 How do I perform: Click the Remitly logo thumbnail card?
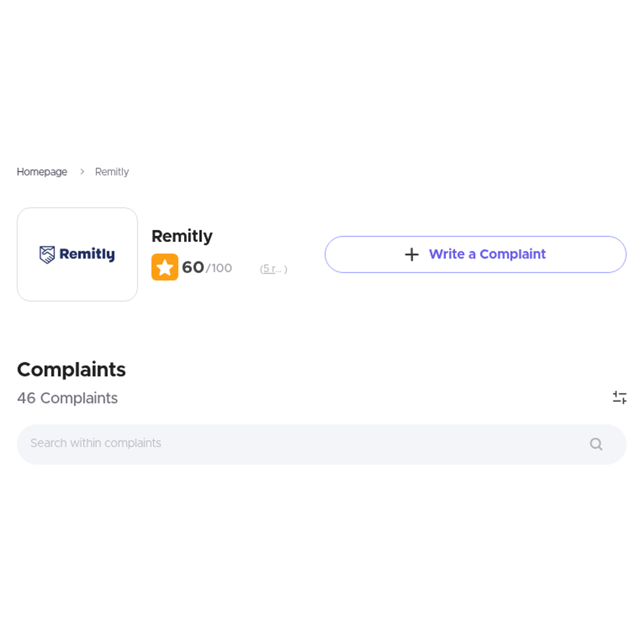click(x=77, y=254)
